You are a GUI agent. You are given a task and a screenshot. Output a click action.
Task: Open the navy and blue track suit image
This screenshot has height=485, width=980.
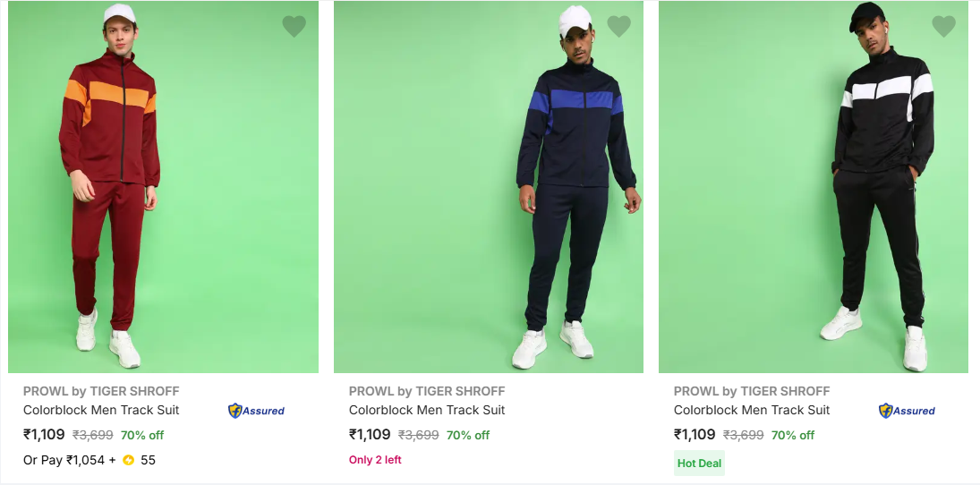click(488, 186)
